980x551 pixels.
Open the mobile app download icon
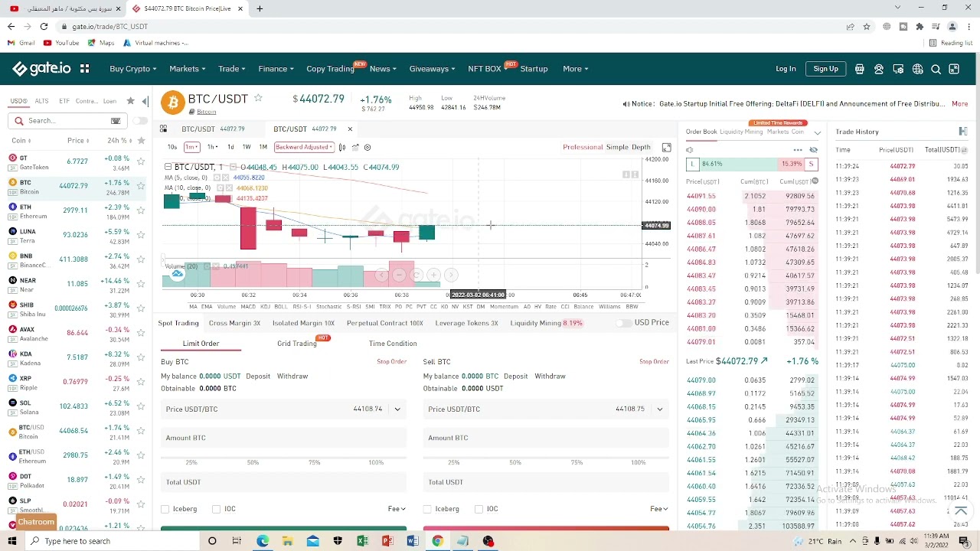pyautogui.click(x=860, y=69)
